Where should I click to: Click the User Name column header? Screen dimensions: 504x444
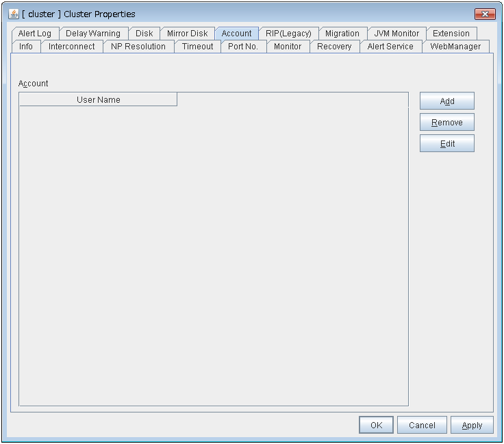(x=98, y=100)
